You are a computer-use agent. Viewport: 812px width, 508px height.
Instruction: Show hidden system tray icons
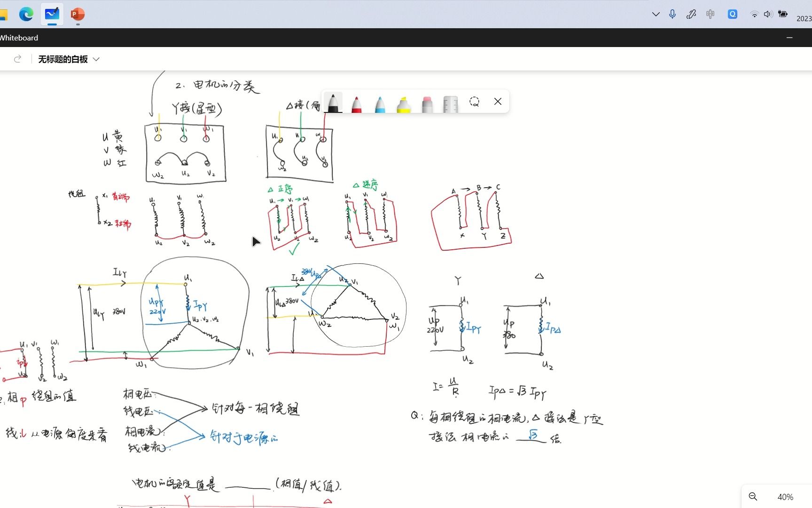click(x=656, y=14)
